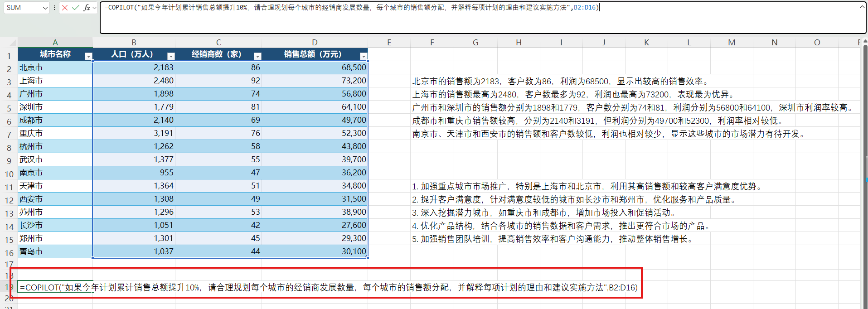Select row 8 header
The image size is (868, 309).
click(9, 148)
